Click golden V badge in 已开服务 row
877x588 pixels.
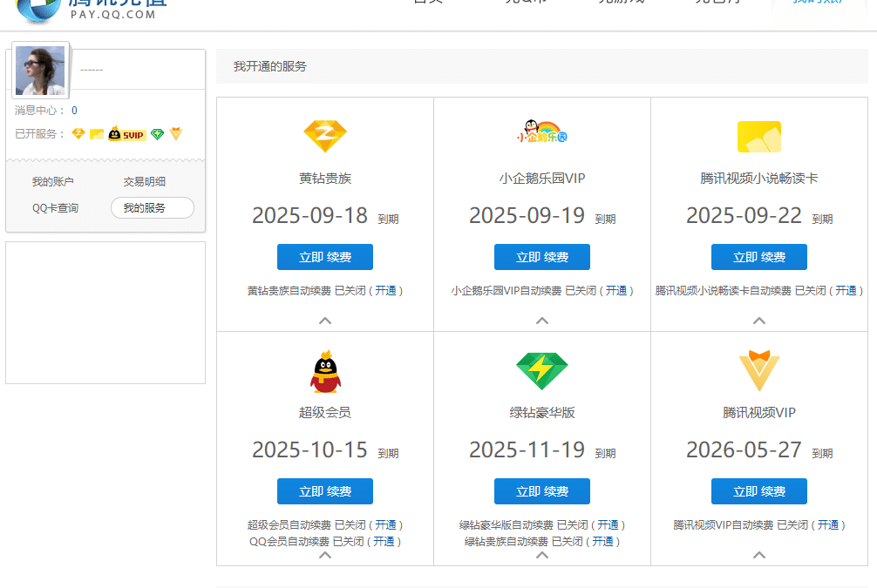pos(175,133)
